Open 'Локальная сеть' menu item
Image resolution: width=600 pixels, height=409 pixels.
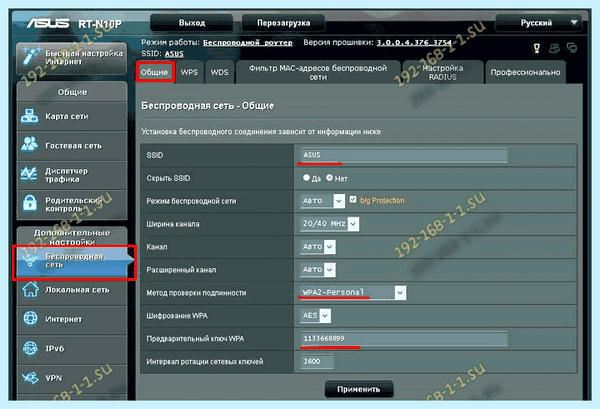tap(72, 290)
